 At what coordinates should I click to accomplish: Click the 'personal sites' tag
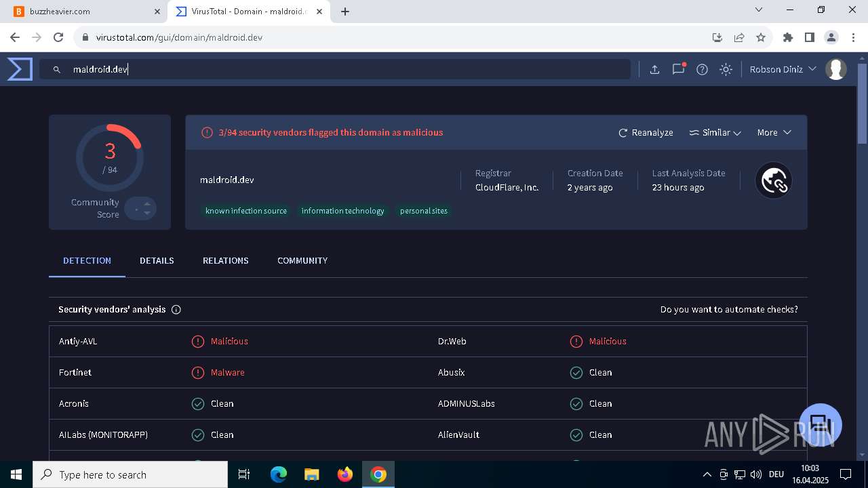[x=424, y=211]
